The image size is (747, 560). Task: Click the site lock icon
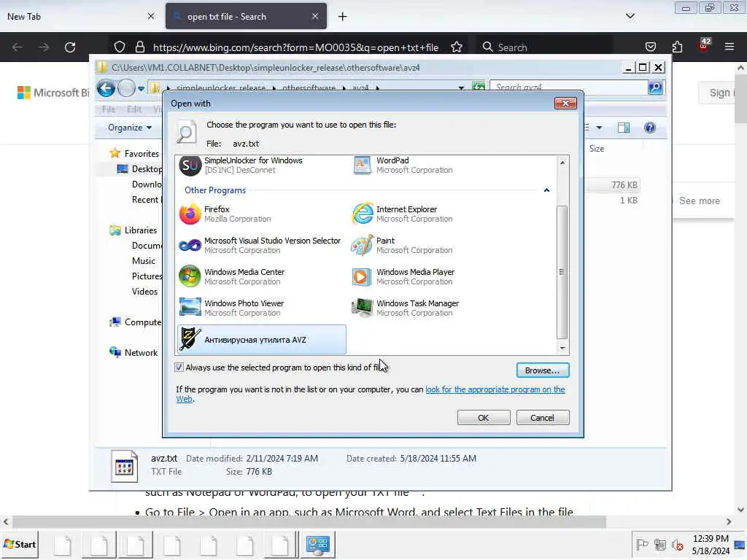click(x=139, y=47)
